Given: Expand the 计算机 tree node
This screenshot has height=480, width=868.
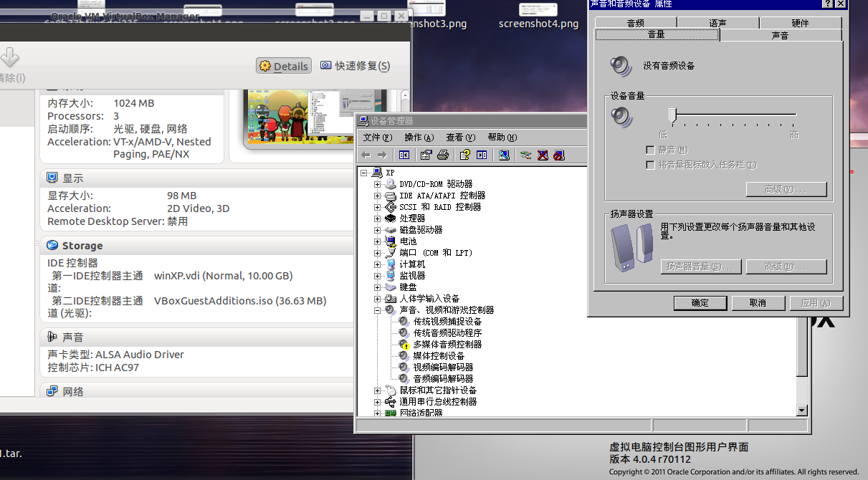Looking at the screenshot, I should 377,264.
